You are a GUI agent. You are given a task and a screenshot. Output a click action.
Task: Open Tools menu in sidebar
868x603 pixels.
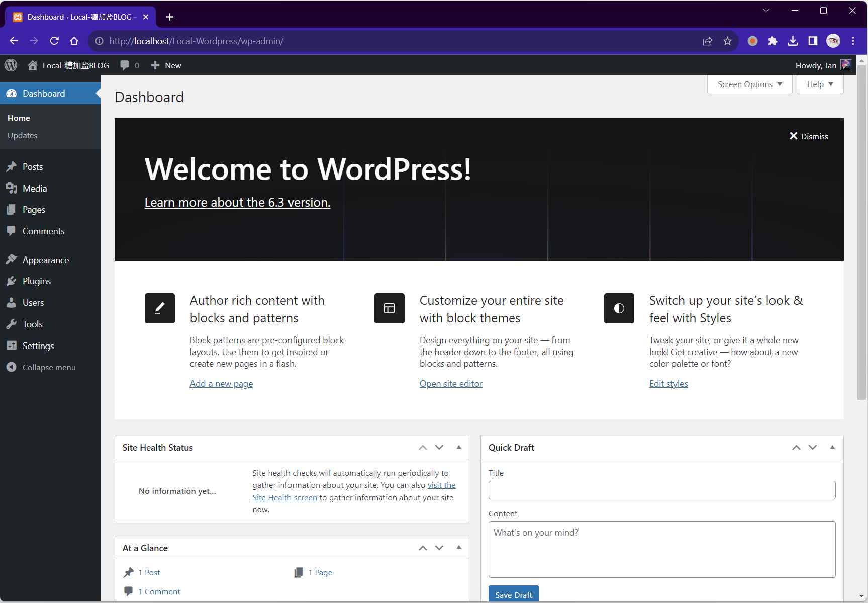(32, 324)
